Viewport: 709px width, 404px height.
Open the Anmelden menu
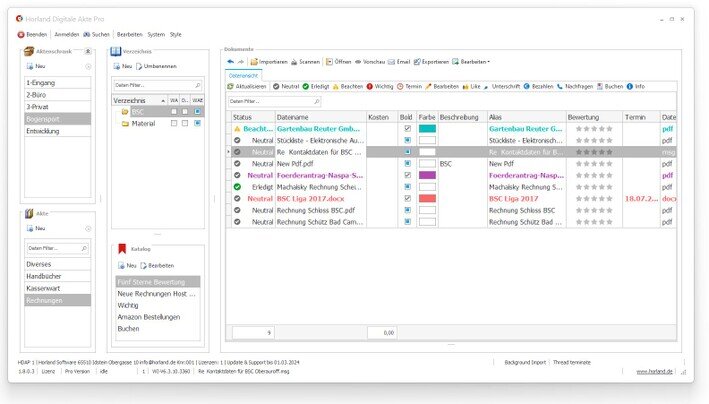pyautogui.click(x=66, y=34)
